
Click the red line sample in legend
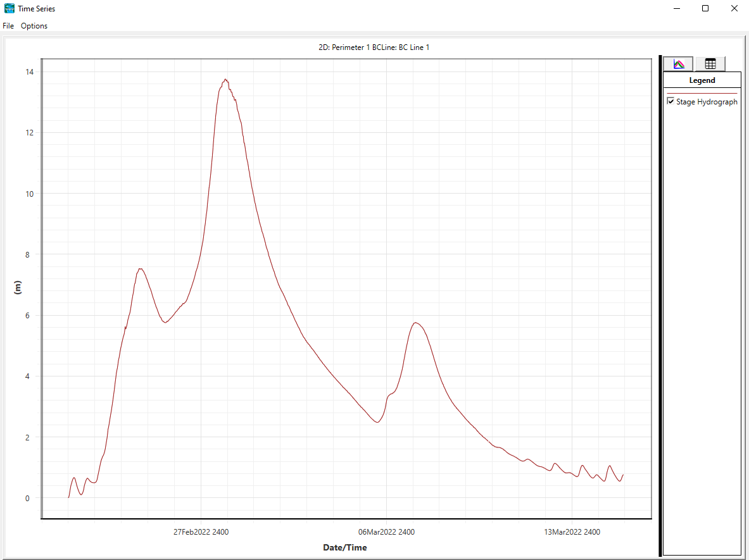(x=702, y=94)
